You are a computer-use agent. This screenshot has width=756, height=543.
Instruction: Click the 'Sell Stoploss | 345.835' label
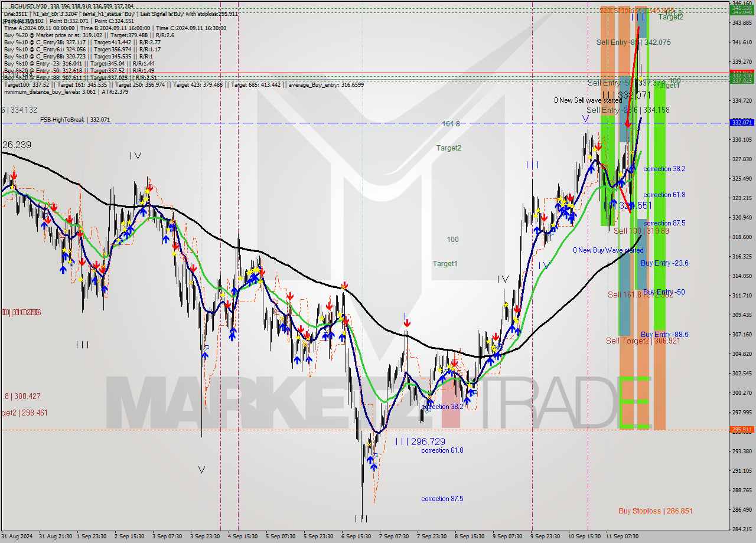pyautogui.click(x=637, y=11)
